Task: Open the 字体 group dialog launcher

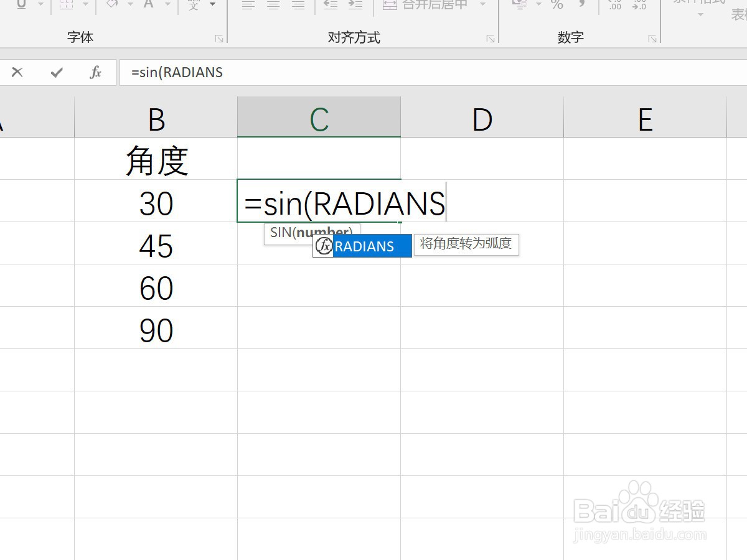Action: tap(218, 39)
